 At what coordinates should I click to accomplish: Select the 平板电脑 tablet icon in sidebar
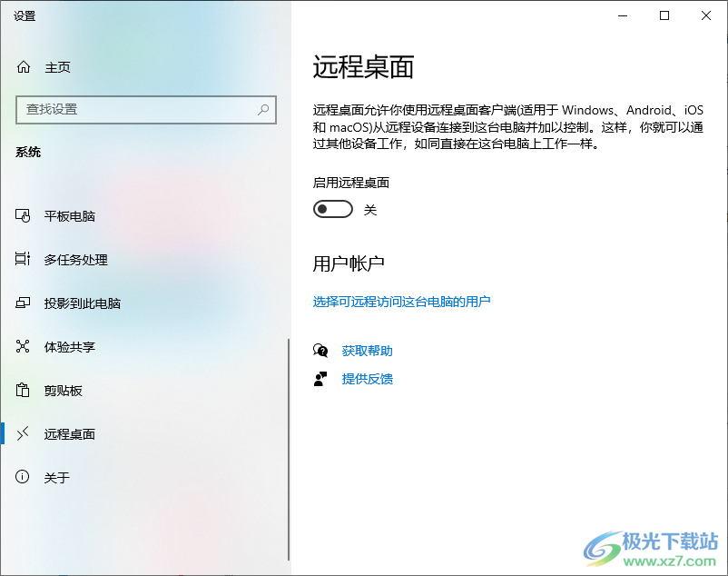tap(22, 216)
